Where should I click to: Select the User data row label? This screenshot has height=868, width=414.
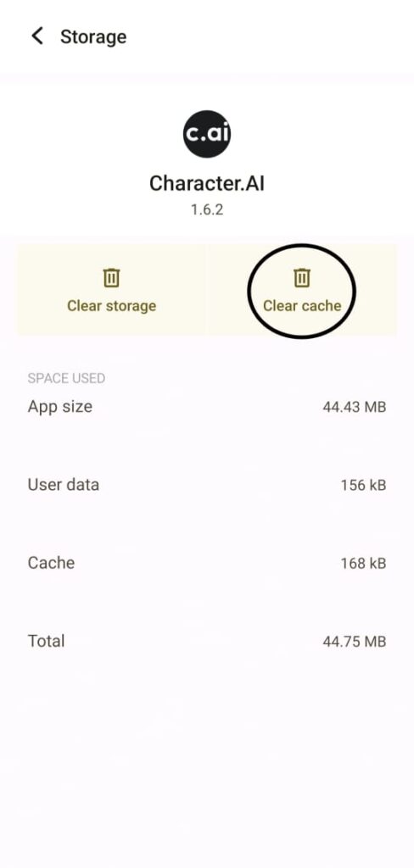pos(63,485)
